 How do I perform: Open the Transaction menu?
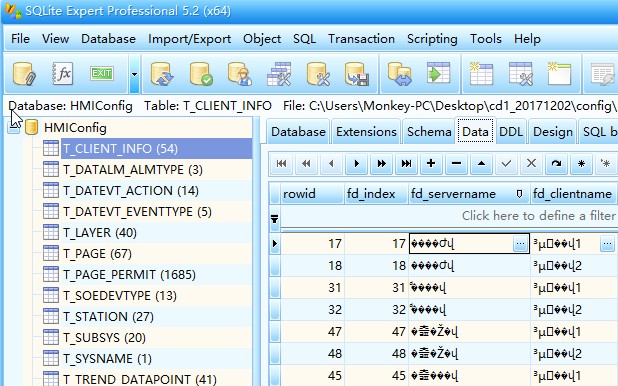coord(361,39)
